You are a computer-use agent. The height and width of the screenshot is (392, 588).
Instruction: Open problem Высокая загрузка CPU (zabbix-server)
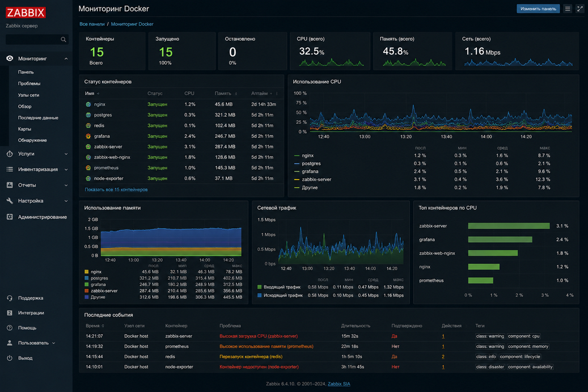(x=259, y=336)
